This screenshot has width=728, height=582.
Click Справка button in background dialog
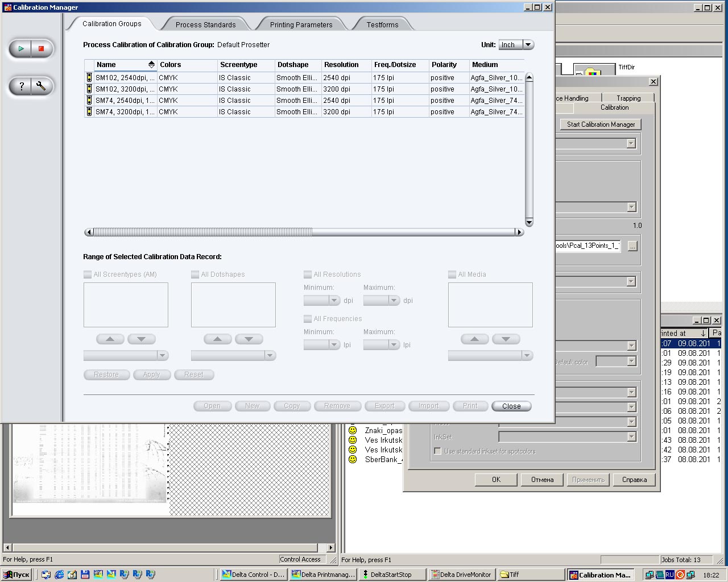point(634,480)
